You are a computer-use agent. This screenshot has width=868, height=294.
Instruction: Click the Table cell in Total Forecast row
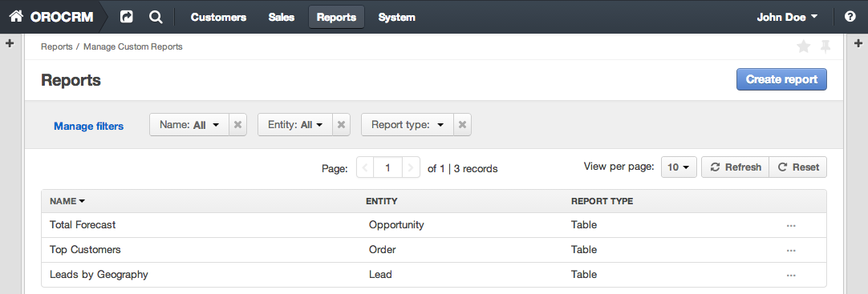pos(584,225)
